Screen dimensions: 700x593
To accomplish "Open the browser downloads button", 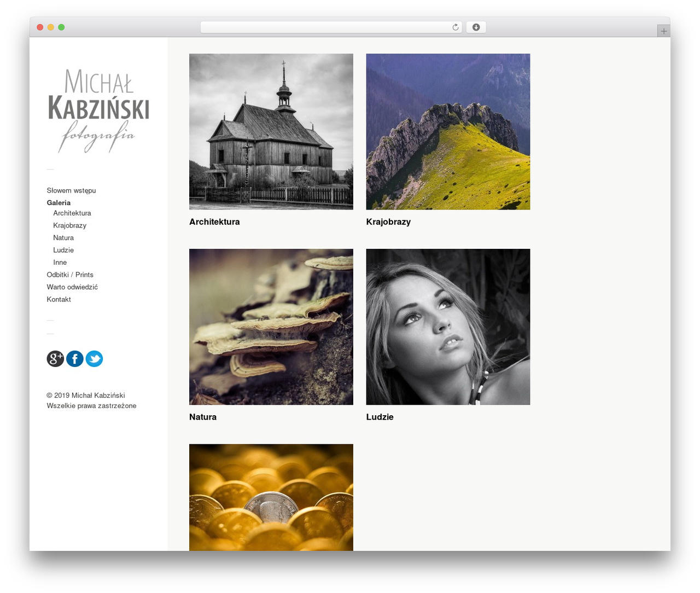I will point(476,27).
